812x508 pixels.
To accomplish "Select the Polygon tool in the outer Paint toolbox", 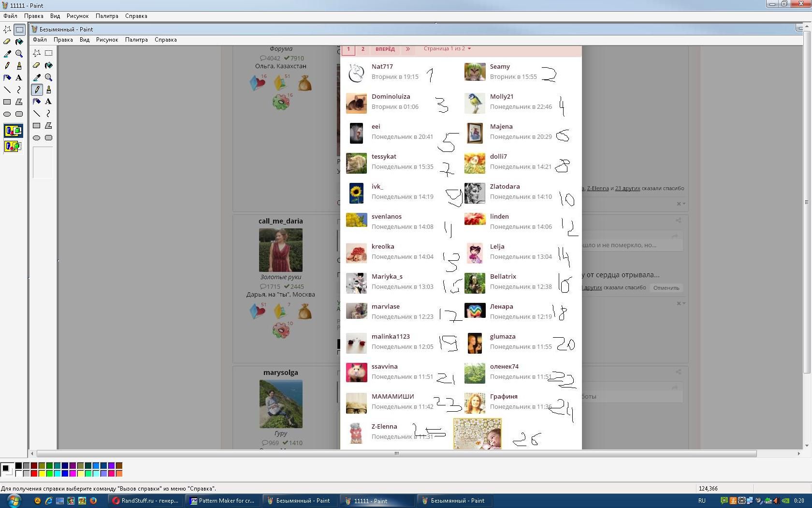I will coord(19,102).
